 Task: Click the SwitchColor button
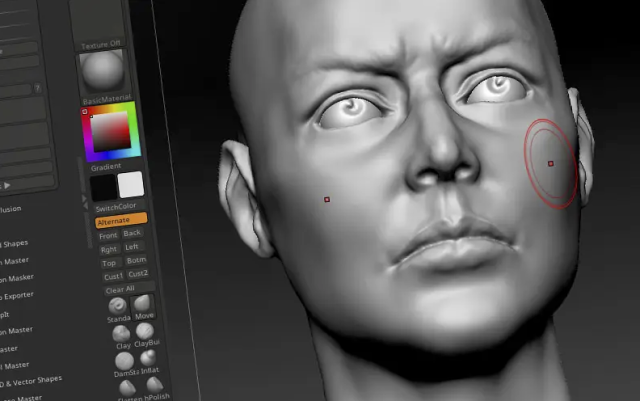click(117, 207)
